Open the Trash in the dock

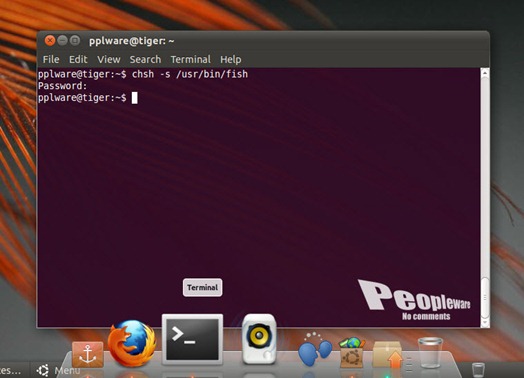click(x=430, y=352)
